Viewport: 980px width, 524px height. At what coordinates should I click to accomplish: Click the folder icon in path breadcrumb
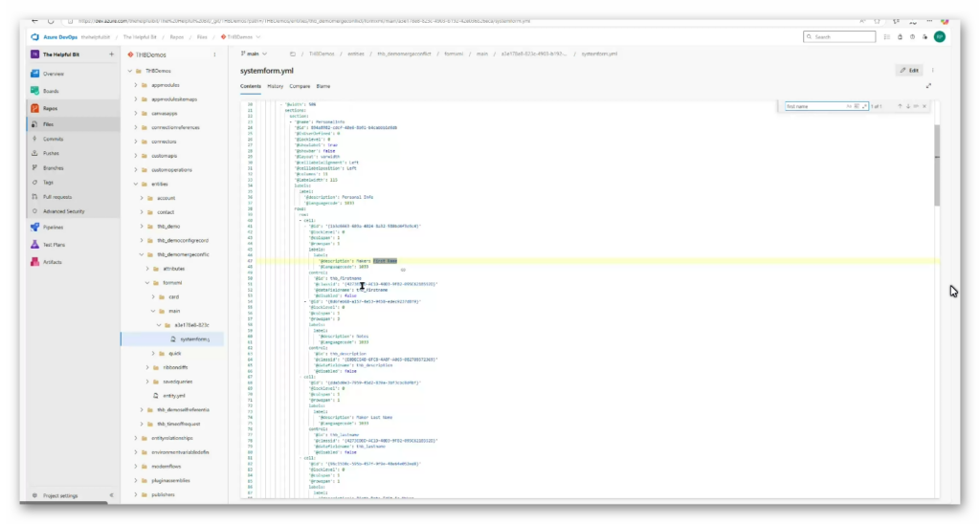click(x=293, y=54)
